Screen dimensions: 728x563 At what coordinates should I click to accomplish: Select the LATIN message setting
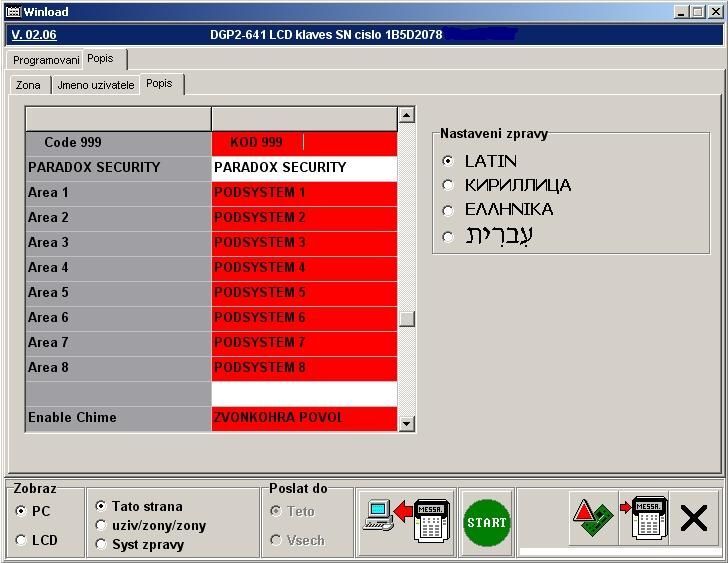(448, 161)
